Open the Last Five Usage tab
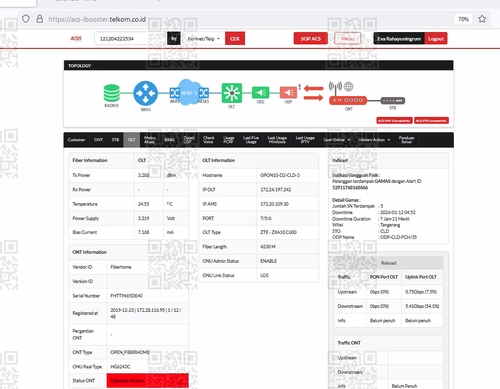500x389 pixels. [x=251, y=140]
